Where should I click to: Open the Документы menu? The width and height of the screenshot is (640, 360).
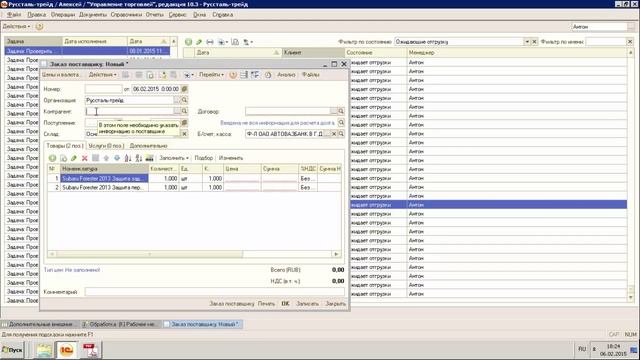pos(93,15)
